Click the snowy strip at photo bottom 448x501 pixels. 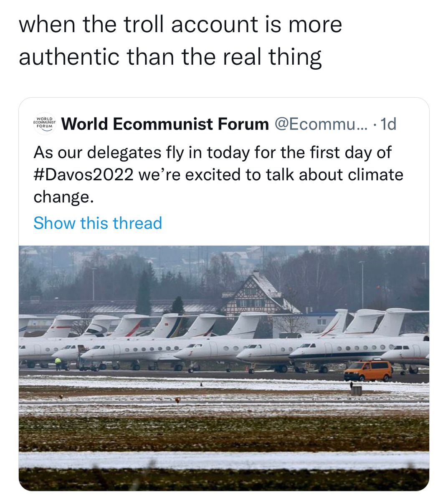point(224,460)
